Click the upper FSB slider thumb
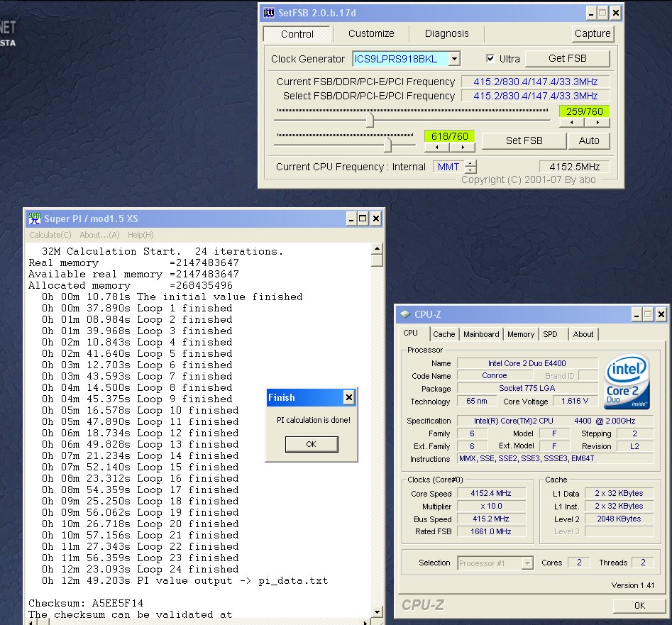 [x=370, y=119]
